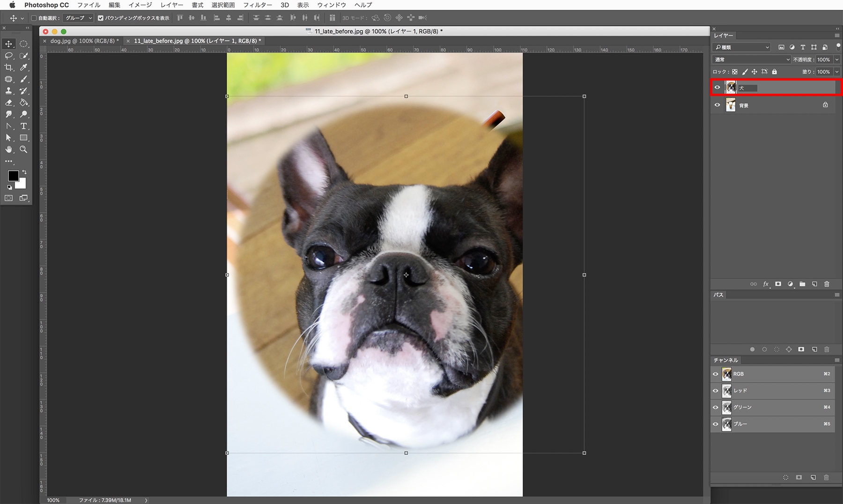Screen dimensions: 843x504
Task: Select the Pen tool
Action: pyautogui.click(x=9, y=126)
